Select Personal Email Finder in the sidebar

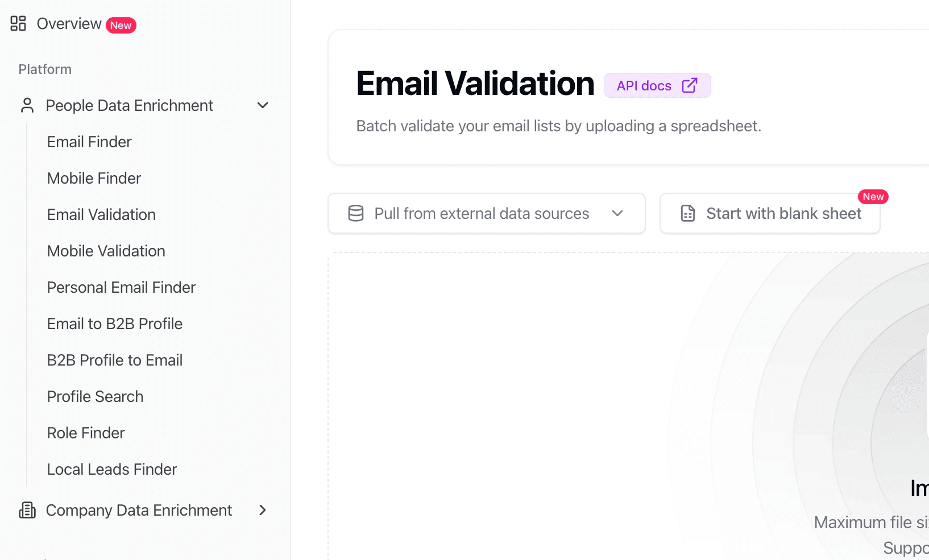tap(121, 287)
